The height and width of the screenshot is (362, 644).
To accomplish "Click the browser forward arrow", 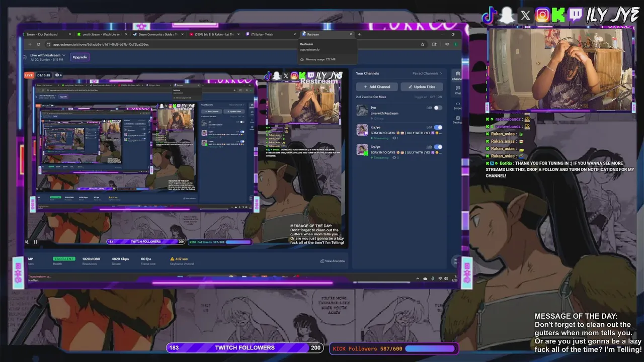I will pos(31,44).
